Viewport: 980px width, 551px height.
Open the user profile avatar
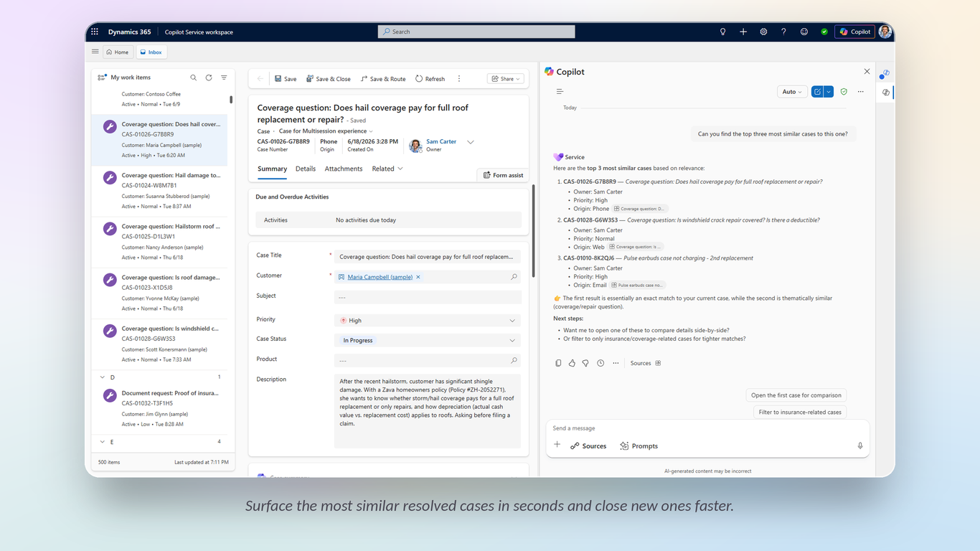tap(885, 32)
